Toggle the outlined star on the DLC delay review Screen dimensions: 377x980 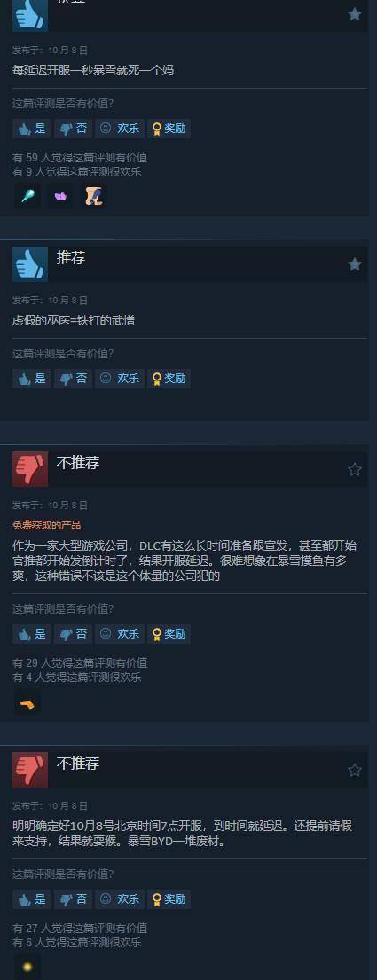pyautogui.click(x=355, y=469)
